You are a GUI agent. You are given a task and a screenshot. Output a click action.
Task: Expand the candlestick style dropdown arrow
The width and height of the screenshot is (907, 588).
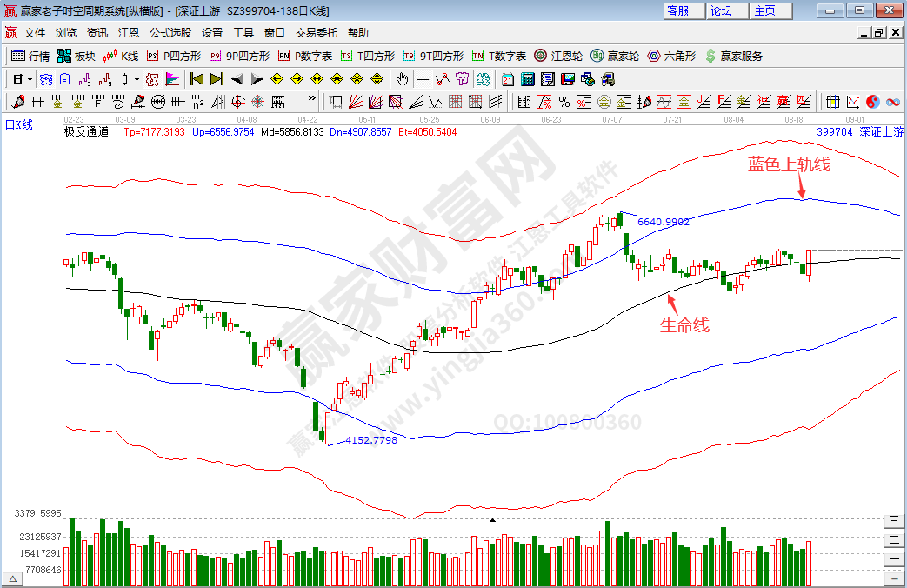(138, 79)
